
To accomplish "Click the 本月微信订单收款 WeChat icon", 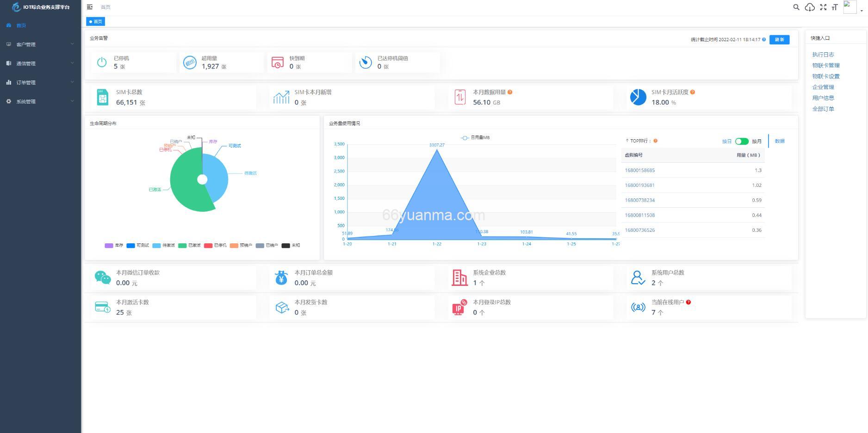I will (103, 278).
